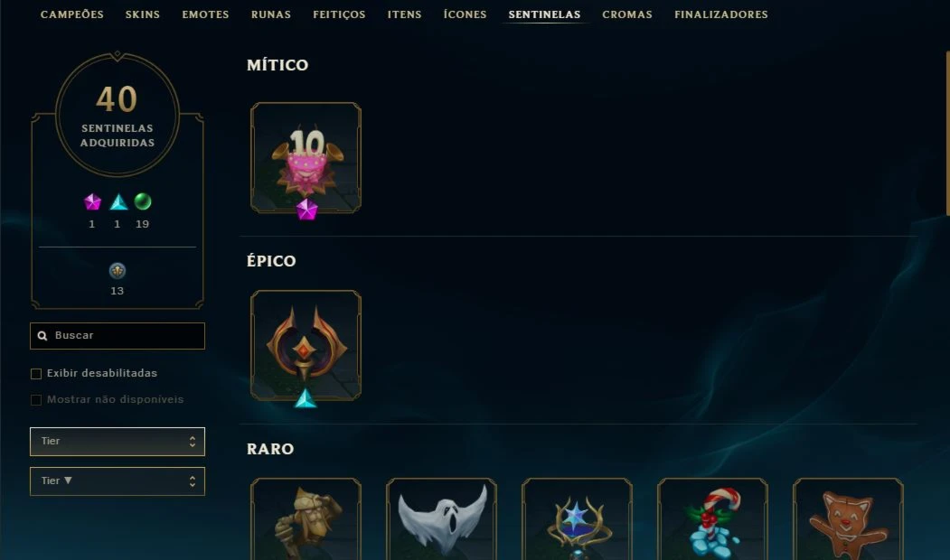Click the pink mythic gem icon

click(x=92, y=202)
